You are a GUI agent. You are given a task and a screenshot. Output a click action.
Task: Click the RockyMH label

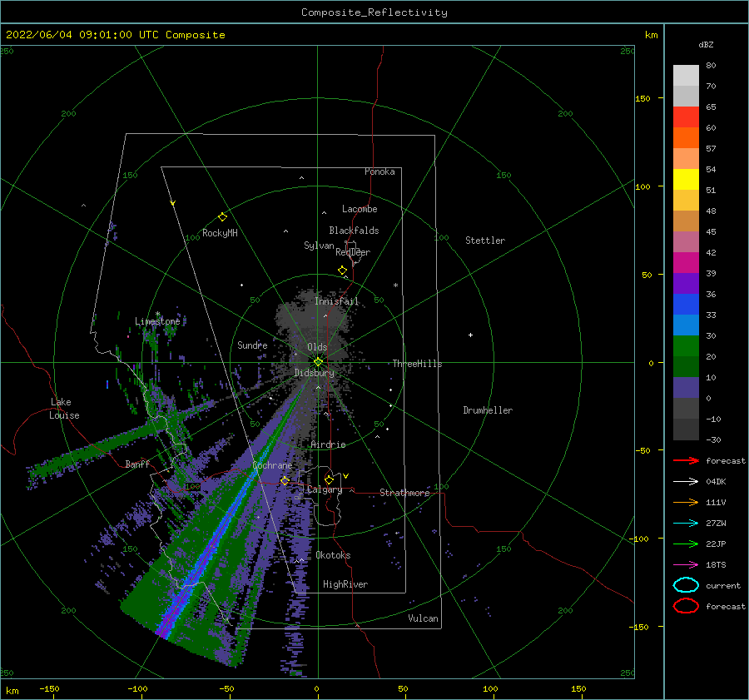click(x=220, y=233)
